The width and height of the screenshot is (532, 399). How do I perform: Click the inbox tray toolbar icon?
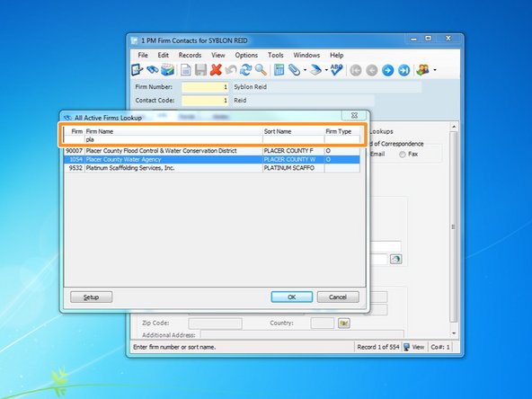click(168, 70)
